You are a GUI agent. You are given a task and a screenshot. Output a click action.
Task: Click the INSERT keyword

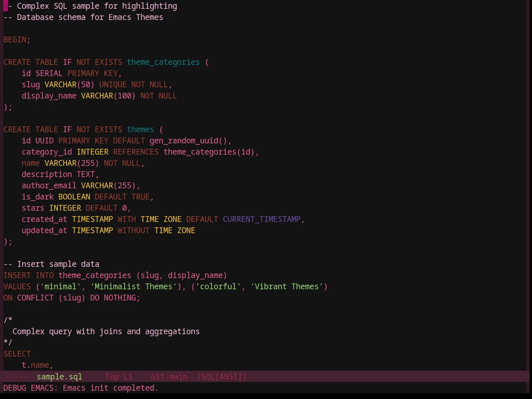point(17,275)
